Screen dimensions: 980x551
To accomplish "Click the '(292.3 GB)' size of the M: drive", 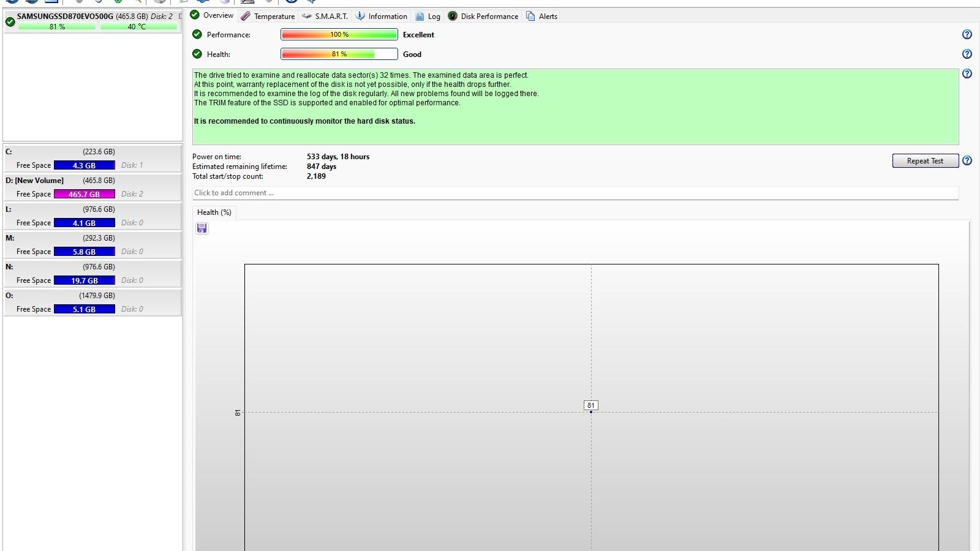I will [x=99, y=238].
